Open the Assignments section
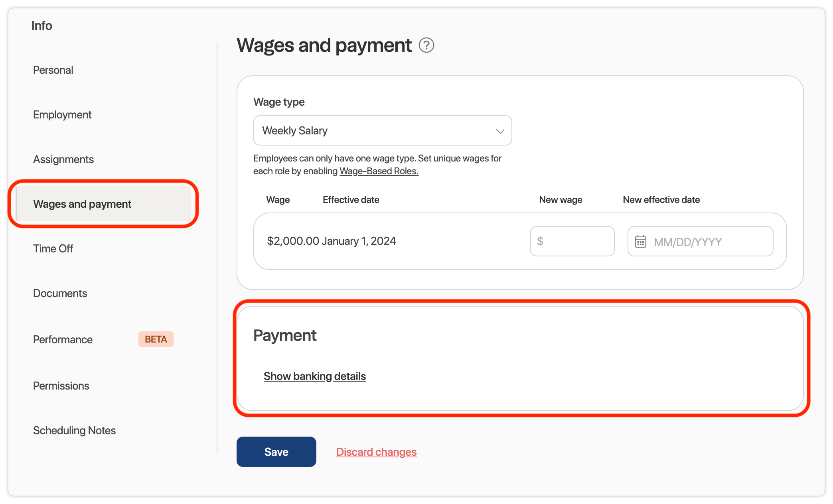 pyautogui.click(x=63, y=159)
